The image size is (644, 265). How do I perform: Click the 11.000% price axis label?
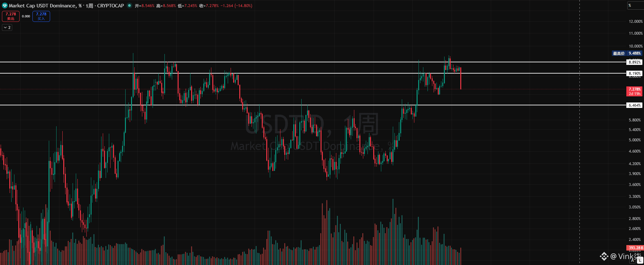pos(636,33)
